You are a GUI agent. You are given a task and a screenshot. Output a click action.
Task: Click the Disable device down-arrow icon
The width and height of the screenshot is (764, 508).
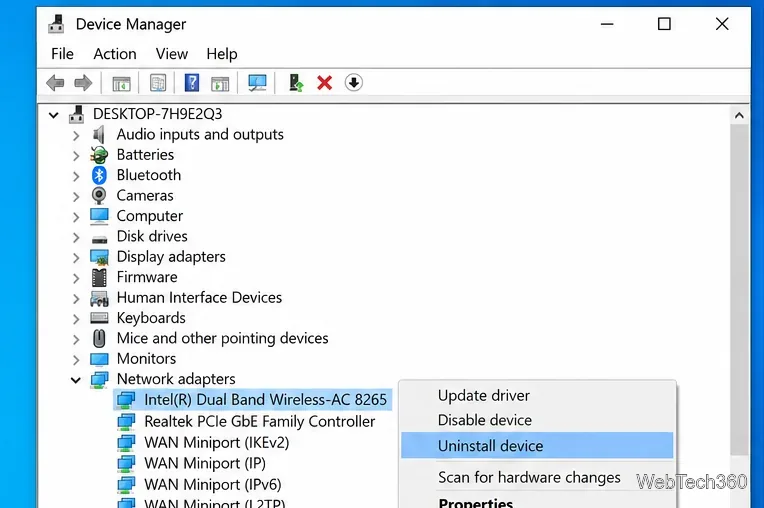point(354,83)
